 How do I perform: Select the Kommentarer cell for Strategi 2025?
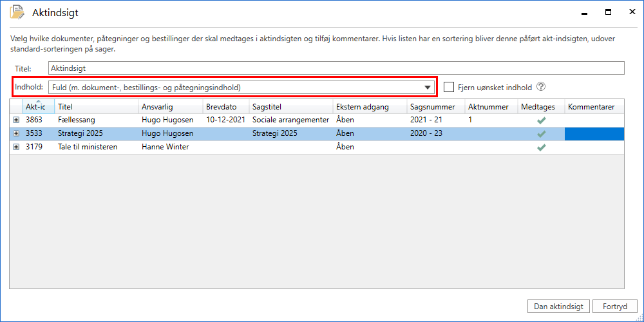594,133
